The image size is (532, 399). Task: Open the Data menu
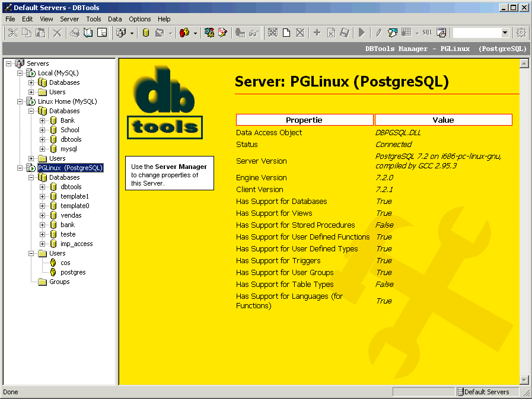[115, 19]
